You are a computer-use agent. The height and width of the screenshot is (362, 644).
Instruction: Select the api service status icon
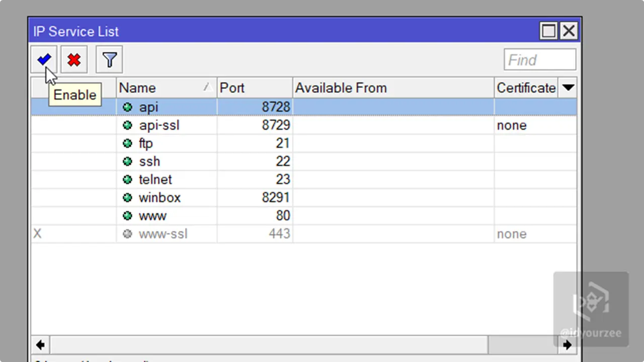point(127,107)
